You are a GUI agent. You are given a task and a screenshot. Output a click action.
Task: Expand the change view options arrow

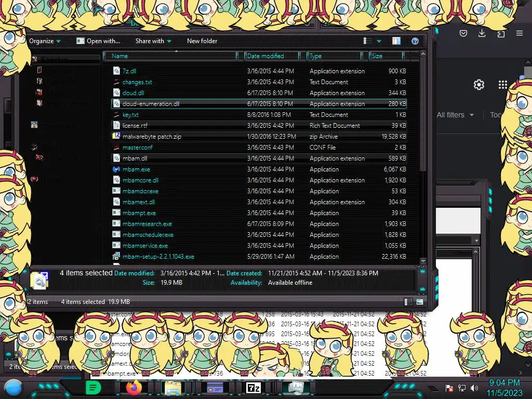point(379,41)
